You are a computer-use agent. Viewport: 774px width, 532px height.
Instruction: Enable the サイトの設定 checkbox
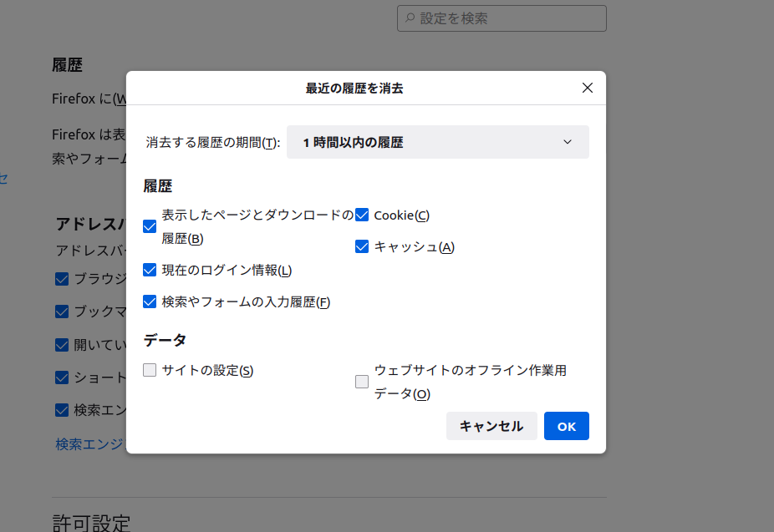click(150, 370)
